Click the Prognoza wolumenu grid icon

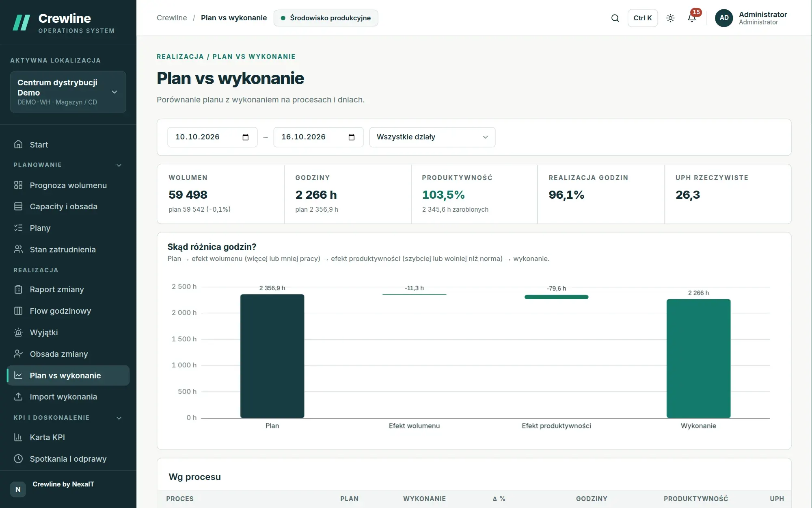pos(18,185)
